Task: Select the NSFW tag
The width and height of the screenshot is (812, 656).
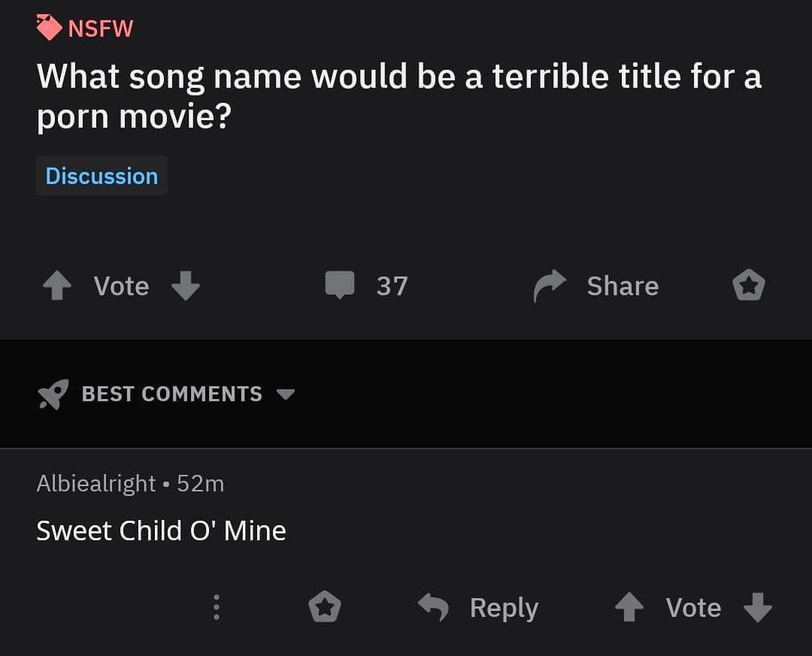Action: point(84,28)
